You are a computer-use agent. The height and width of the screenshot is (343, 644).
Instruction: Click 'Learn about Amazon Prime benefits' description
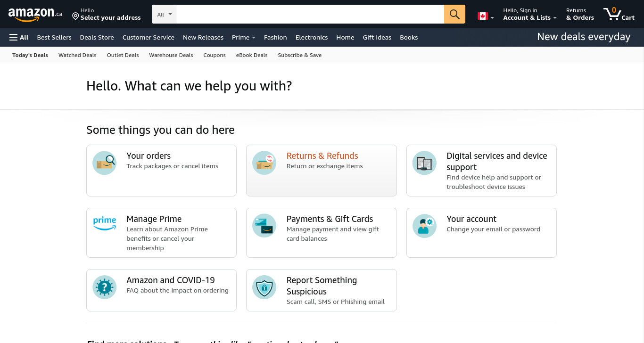(167, 238)
